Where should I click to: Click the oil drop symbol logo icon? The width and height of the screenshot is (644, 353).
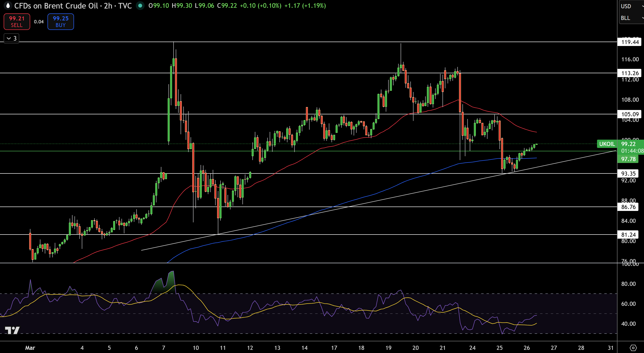8,6
